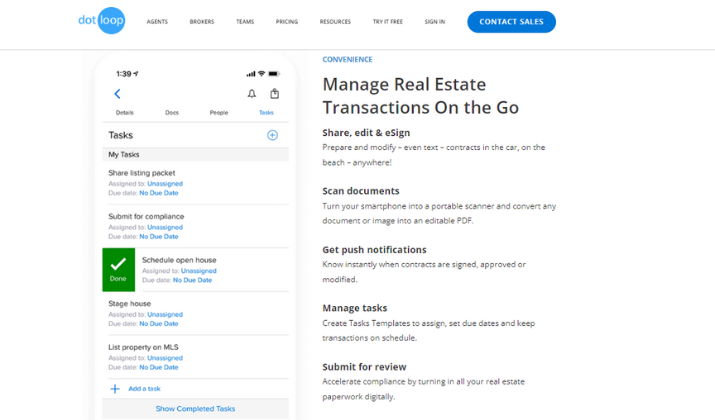
Task: Click the Manage Real Estate Transactions headline
Action: point(420,96)
